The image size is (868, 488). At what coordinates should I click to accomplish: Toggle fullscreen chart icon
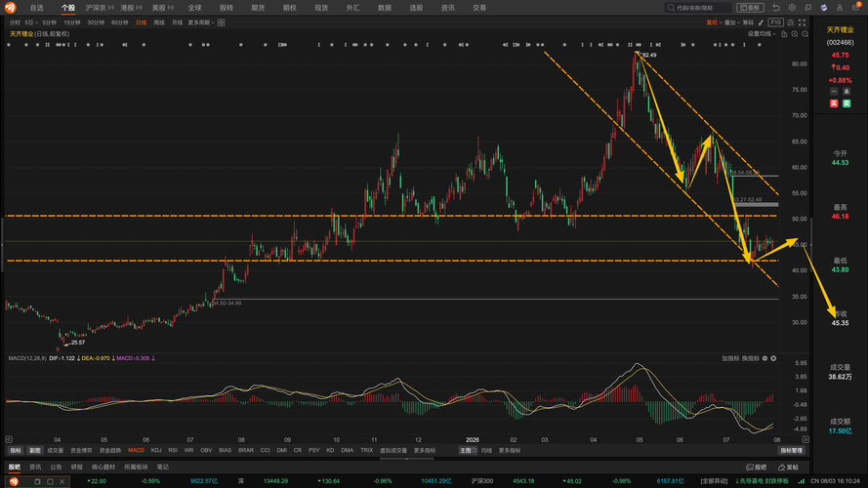coord(803,22)
